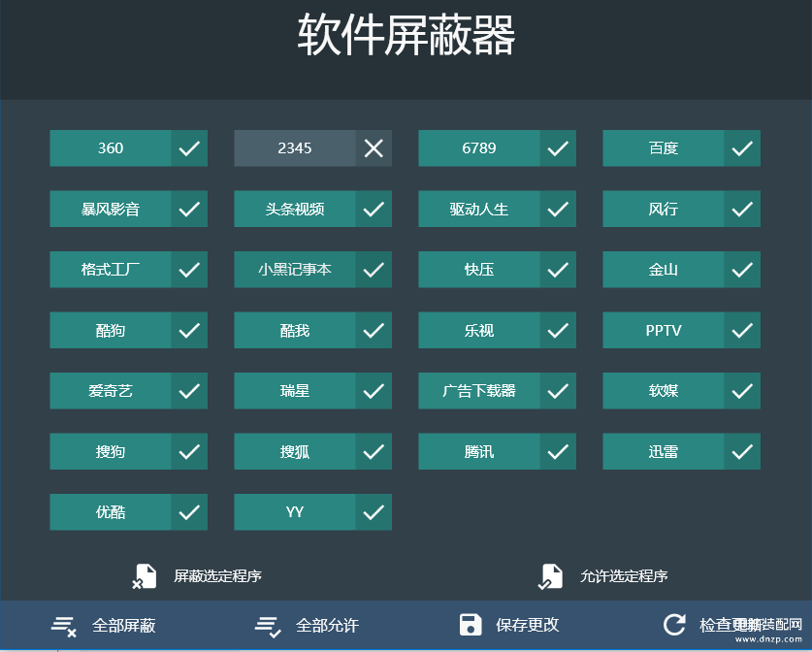Select the 爱奇艺 tile label

tap(111, 391)
